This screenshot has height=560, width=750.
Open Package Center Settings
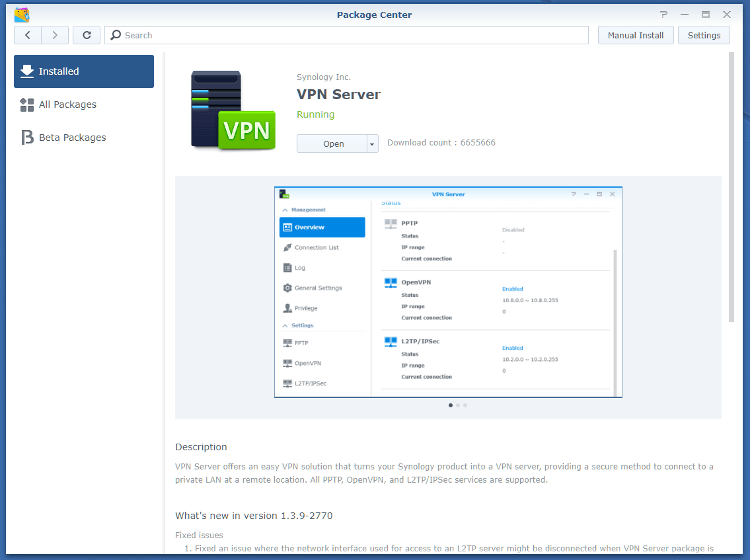704,35
